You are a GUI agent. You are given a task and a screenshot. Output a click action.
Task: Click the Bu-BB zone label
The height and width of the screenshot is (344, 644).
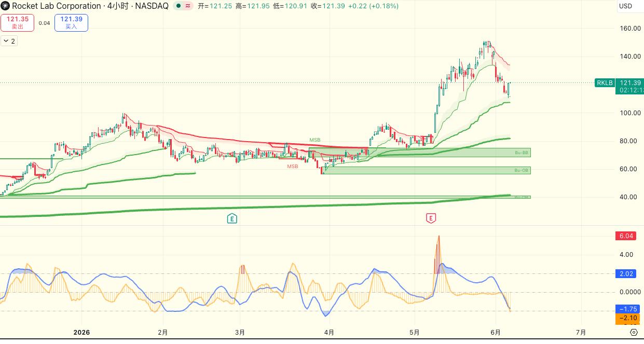(x=522, y=153)
